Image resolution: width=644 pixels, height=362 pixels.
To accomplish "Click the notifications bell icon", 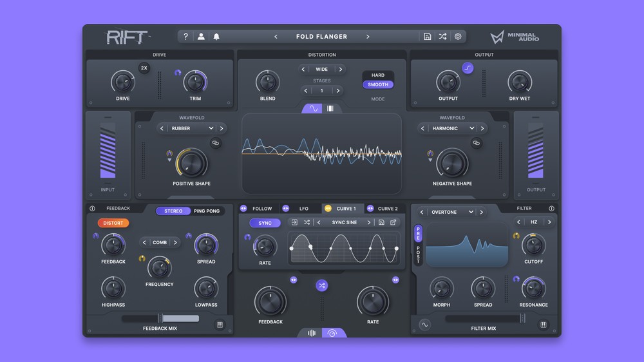I will pos(216,37).
